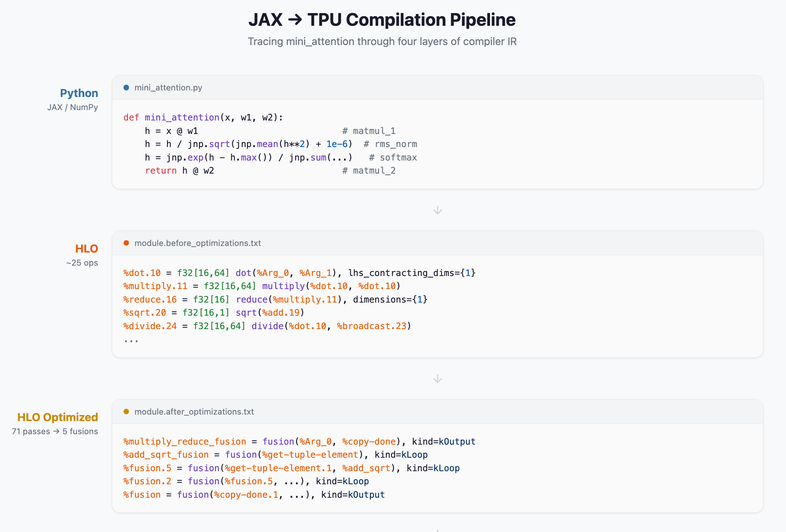Click the orange dot beside module.before_optimizations.txt
The image size is (786, 532).
click(x=126, y=243)
